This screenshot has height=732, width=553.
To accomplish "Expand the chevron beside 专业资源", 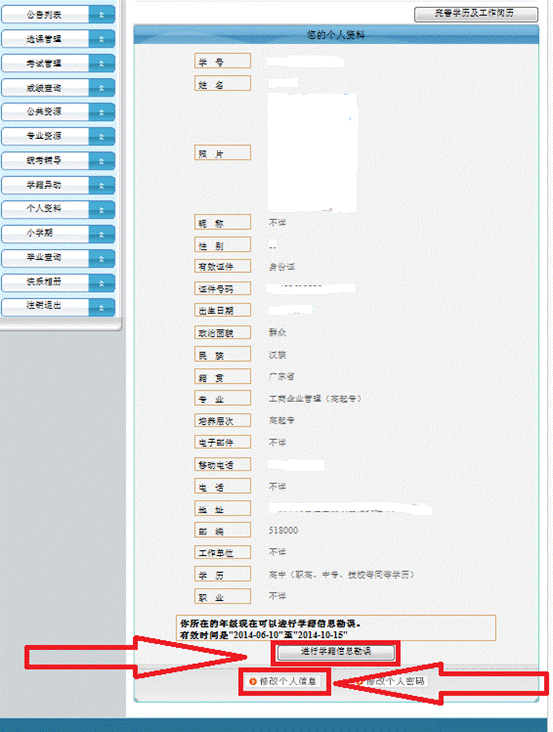I will [102, 136].
